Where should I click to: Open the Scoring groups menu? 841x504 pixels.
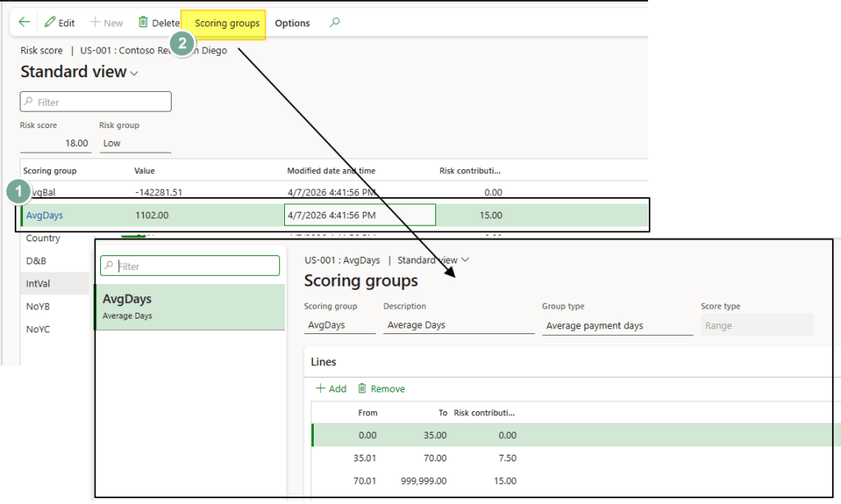pos(227,23)
